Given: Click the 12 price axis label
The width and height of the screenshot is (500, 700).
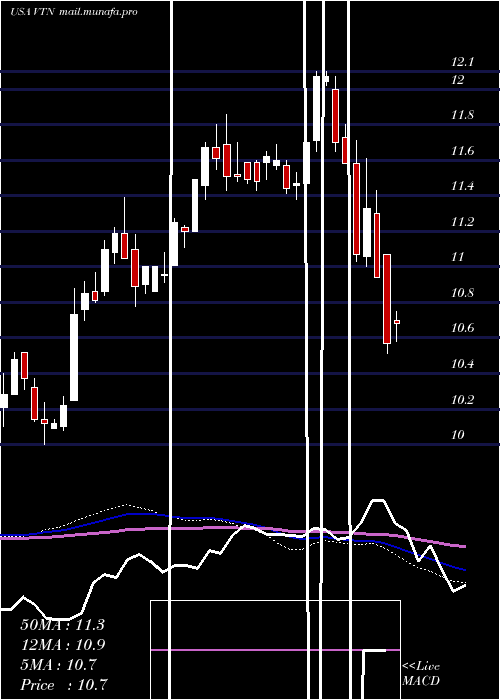Looking at the screenshot, I should coord(458,80).
